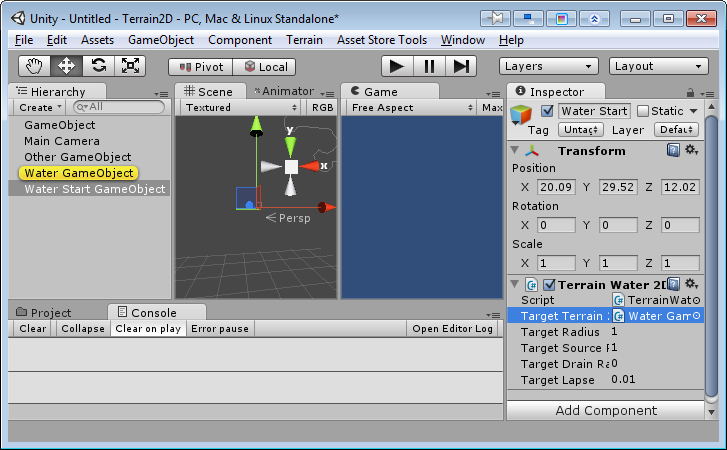The width and height of the screenshot is (727, 450).
Task: Click Script object picker circle
Action: [x=696, y=300]
